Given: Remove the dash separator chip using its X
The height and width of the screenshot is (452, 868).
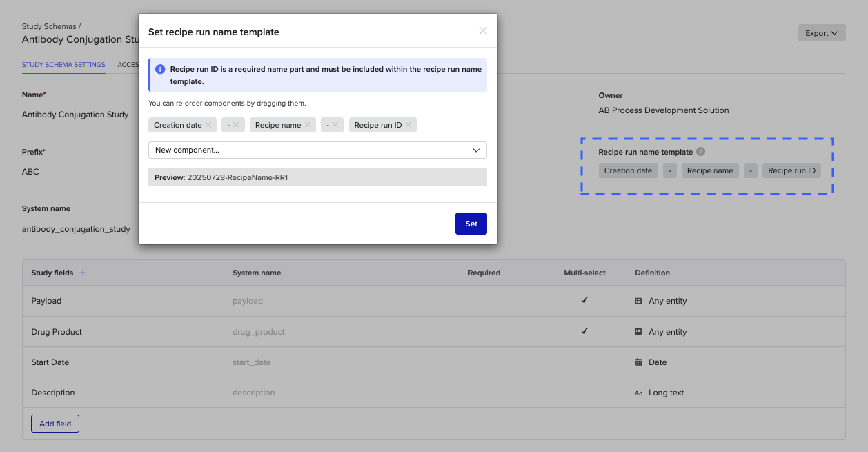Looking at the screenshot, I should pos(236,125).
